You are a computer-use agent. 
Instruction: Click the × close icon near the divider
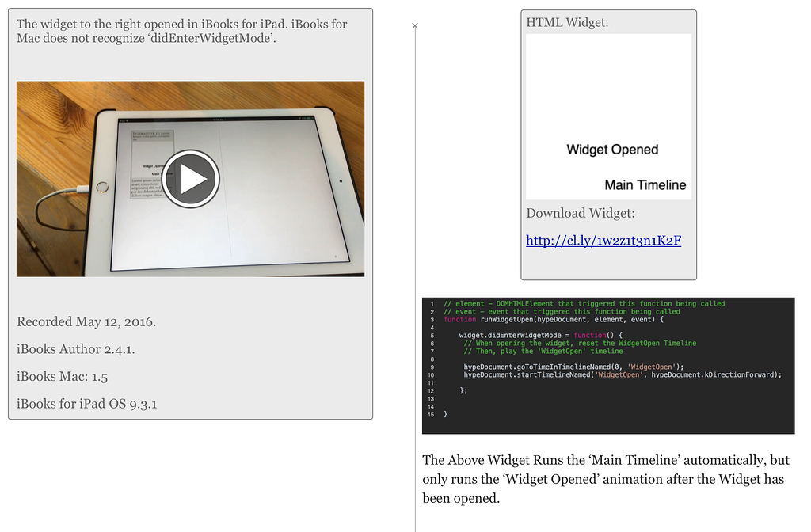[x=414, y=26]
